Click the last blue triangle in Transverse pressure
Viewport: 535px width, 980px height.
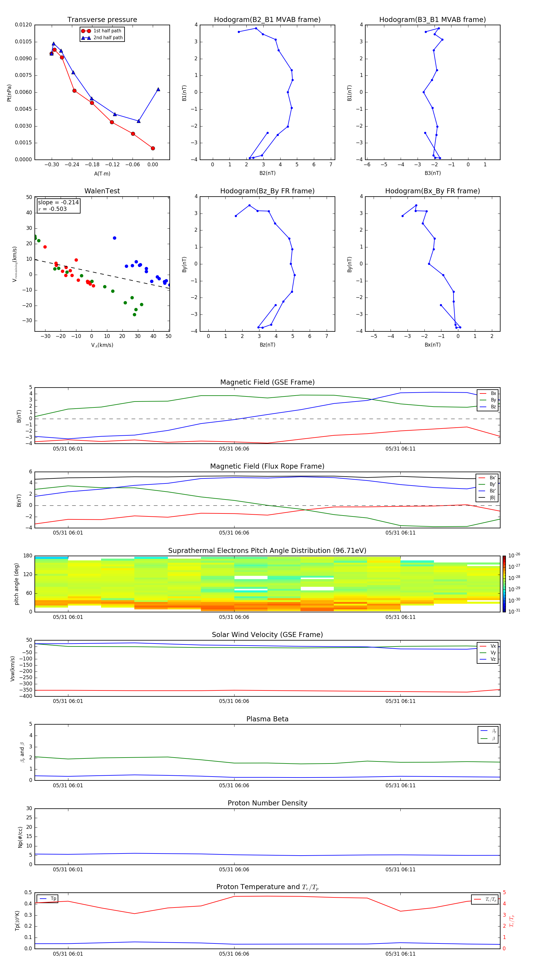(x=158, y=89)
